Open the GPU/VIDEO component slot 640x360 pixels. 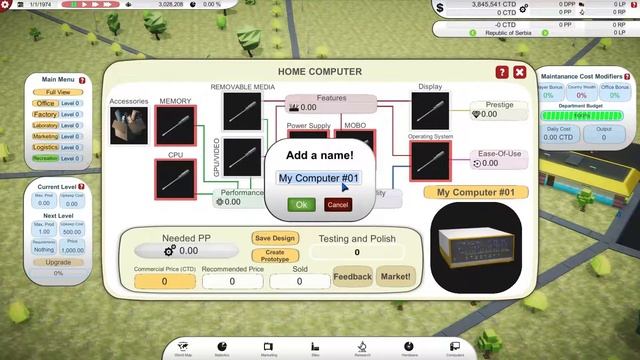pos(242,157)
